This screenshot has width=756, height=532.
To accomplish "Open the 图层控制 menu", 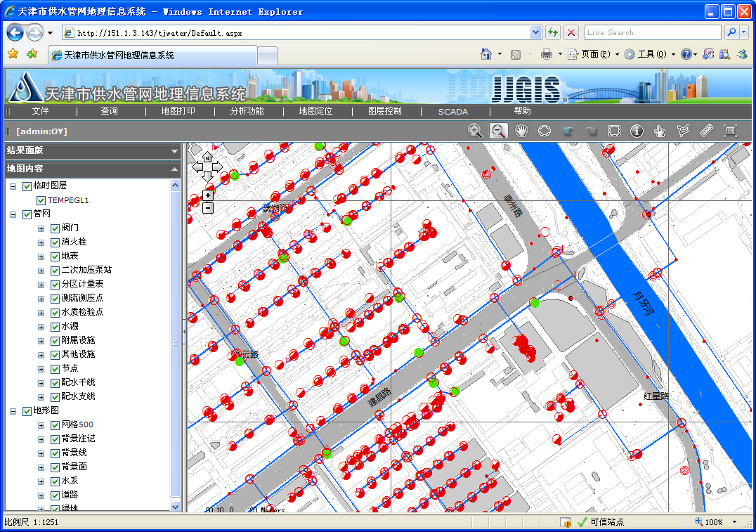I will point(385,111).
